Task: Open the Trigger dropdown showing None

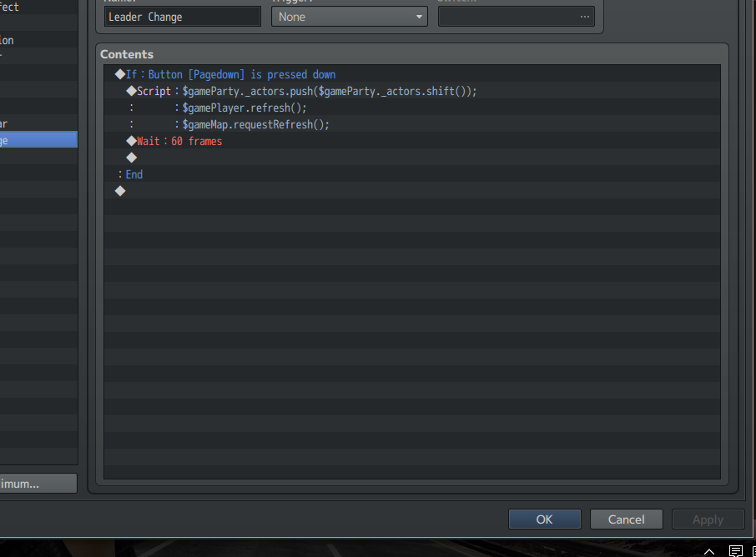Action: click(349, 17)
